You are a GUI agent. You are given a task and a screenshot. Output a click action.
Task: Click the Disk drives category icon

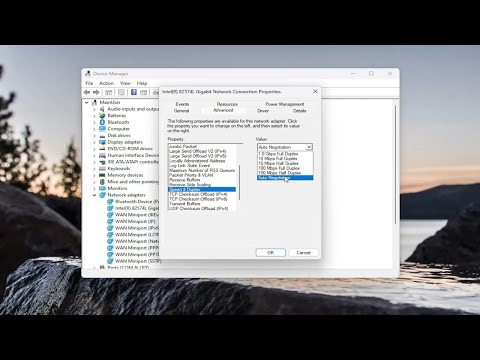pos(102,135)
